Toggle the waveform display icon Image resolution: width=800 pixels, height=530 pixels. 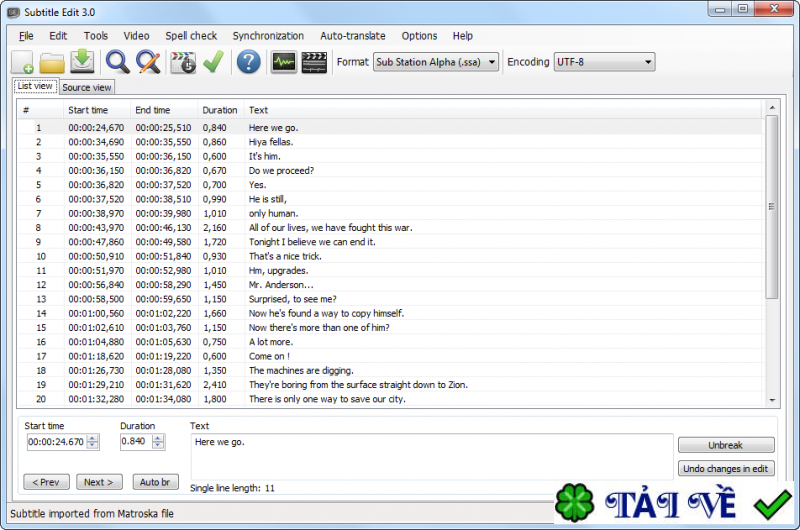(284, 62)
